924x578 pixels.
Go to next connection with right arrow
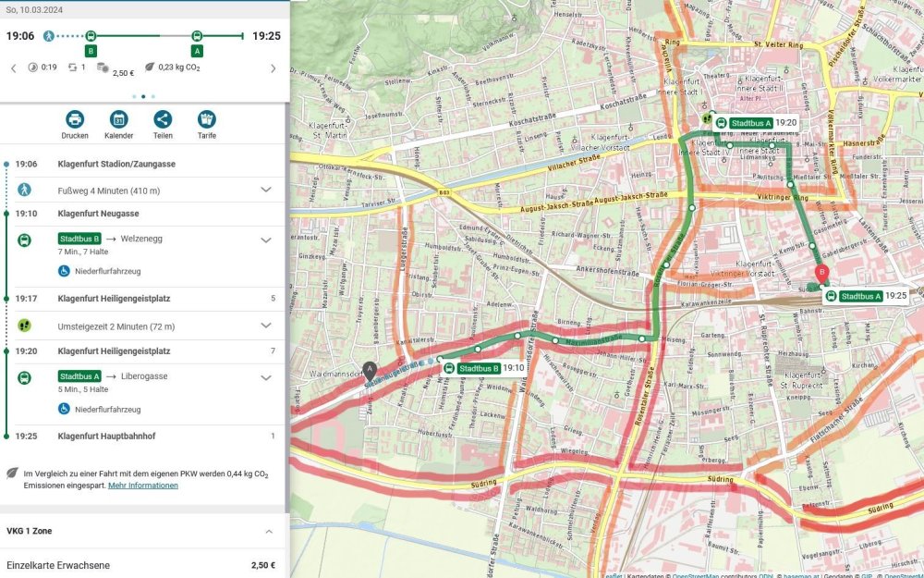(273, 68)
